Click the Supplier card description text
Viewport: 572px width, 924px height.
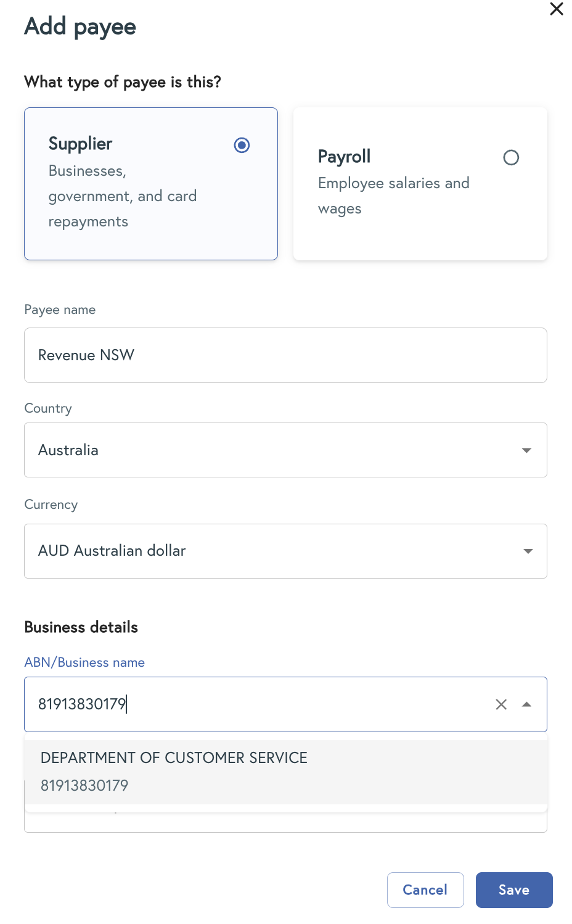(x=123, y=196)
